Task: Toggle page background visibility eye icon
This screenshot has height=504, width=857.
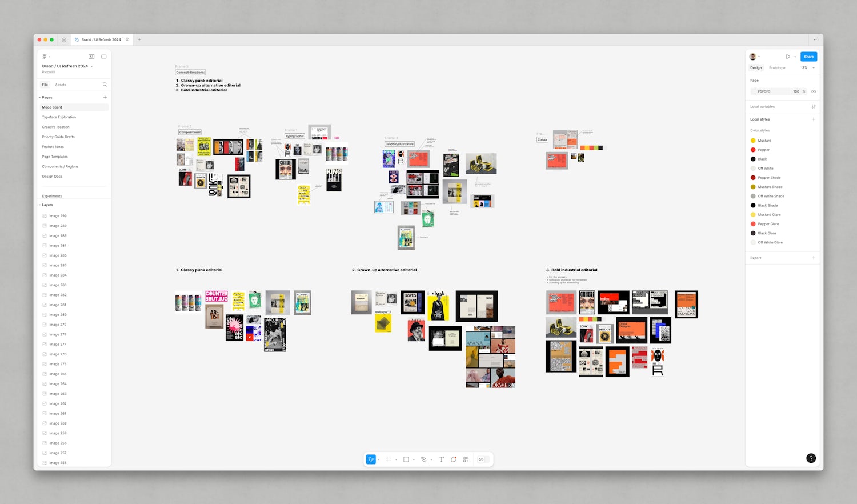Action: (x=814, y=91)
